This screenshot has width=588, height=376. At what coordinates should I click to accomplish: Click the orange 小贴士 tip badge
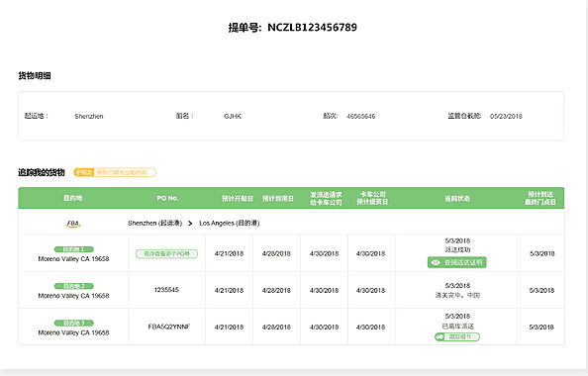pos(83,172)
